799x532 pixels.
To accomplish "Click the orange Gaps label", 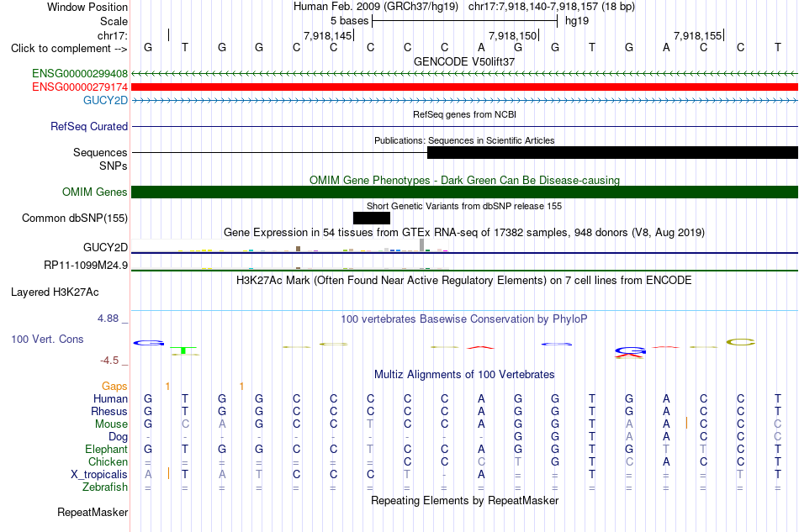I will tap(114, 387).
